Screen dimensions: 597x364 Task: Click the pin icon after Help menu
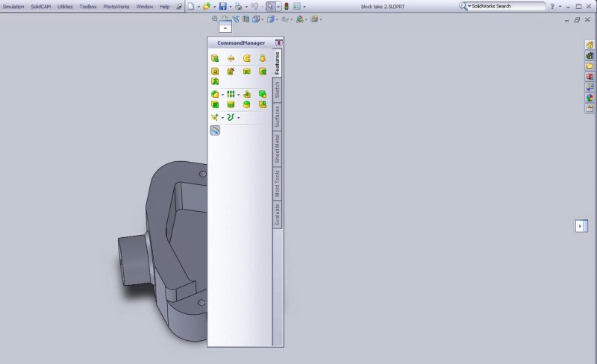coord(179,7)
